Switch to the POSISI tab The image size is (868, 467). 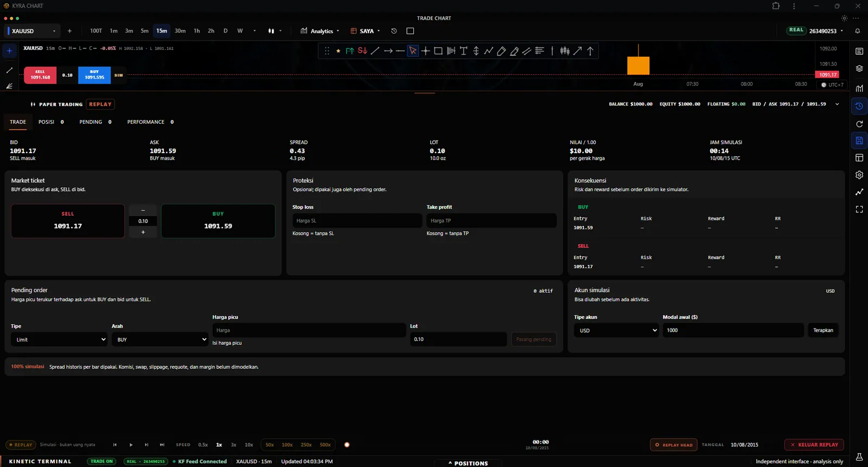[51, 122]
